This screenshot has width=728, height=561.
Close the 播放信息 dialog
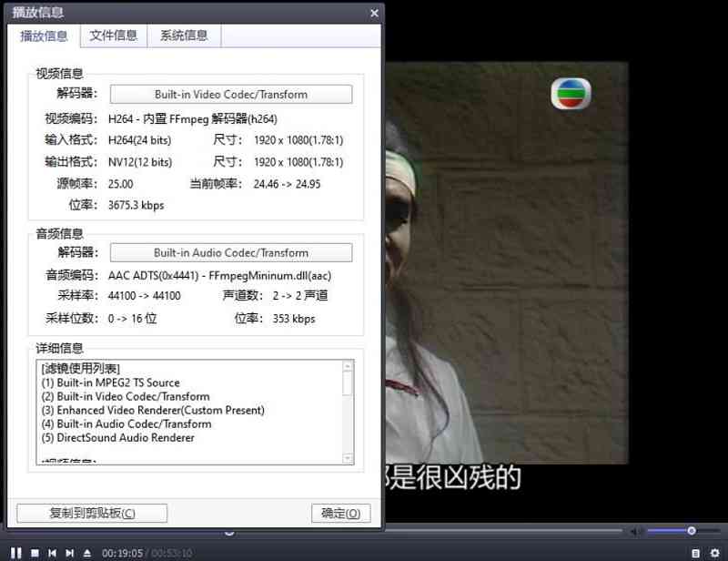(374, 14)
